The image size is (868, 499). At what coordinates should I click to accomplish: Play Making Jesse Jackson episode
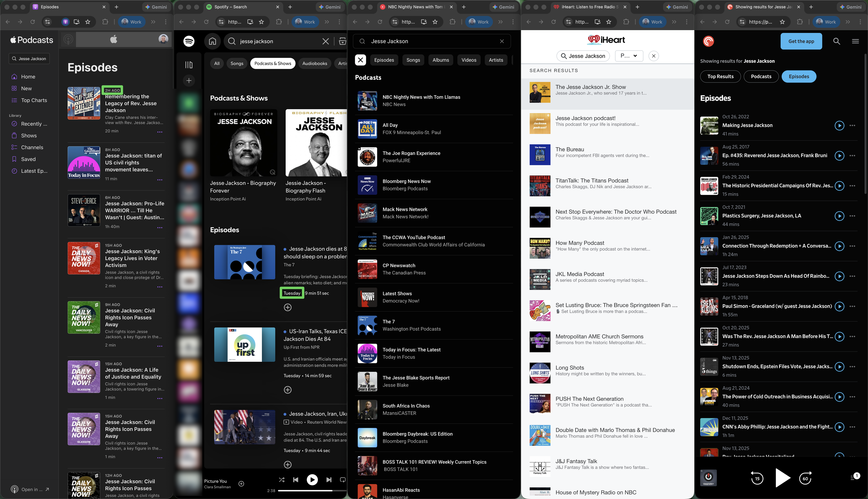coord(839,125)
